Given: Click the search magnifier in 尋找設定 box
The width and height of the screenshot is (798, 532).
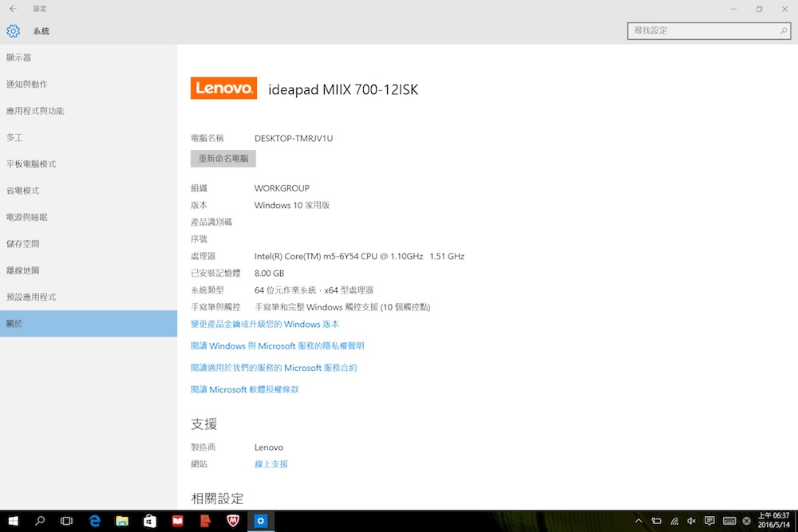Looking at the screenshot, I should click(784, 31).
